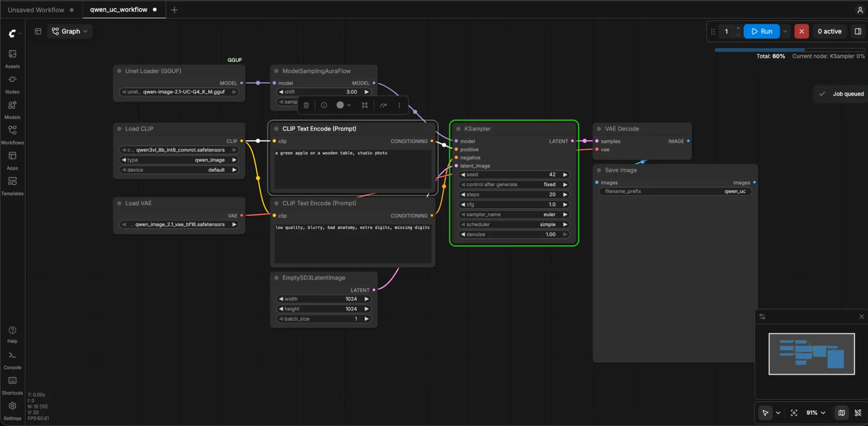
Task: Open the 91% zoom level dropdown
Action: 815,413
